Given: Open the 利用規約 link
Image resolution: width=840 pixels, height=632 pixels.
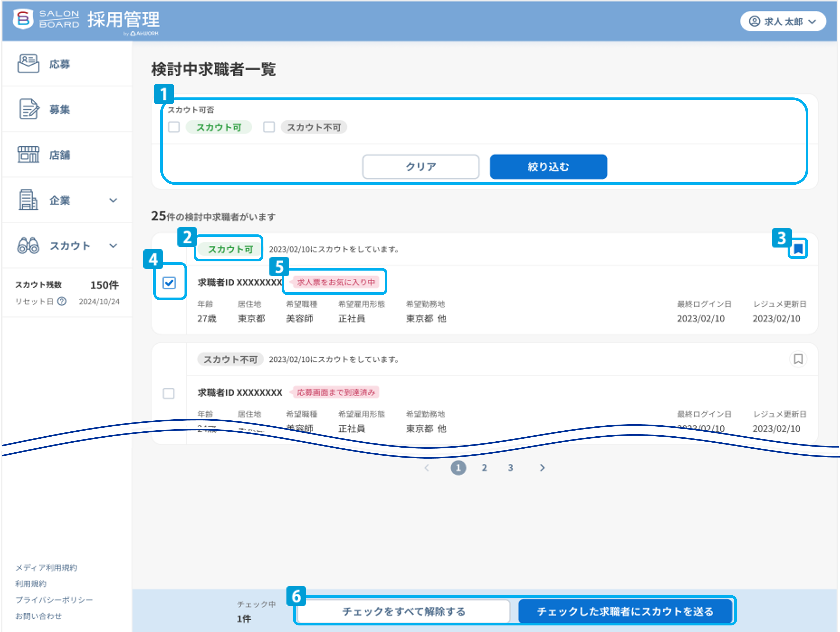Looking at the screenshot, I should click(31, 584).
